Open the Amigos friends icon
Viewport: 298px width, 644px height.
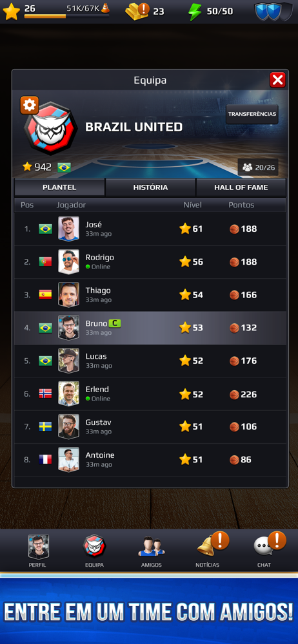click(151, 546)
